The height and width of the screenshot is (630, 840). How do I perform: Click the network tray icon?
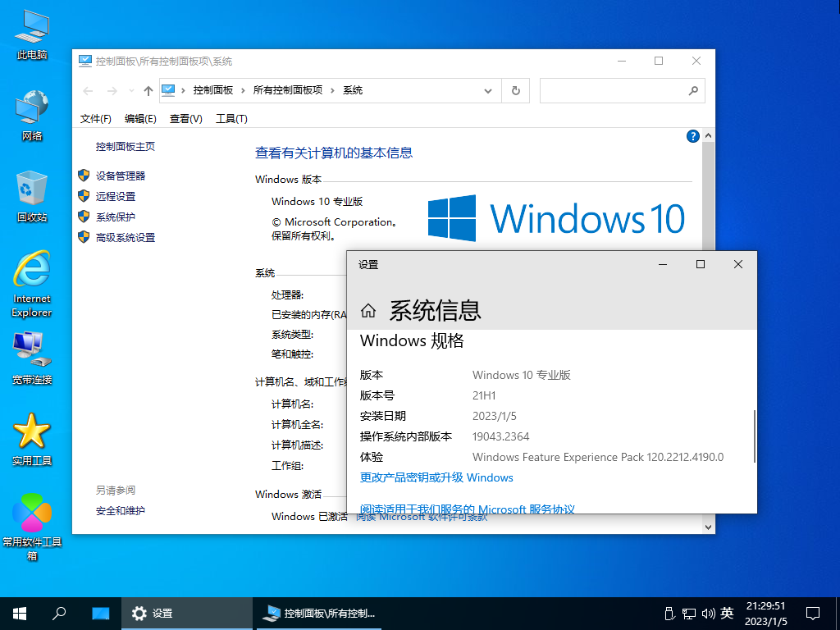[x=688, y=614]
